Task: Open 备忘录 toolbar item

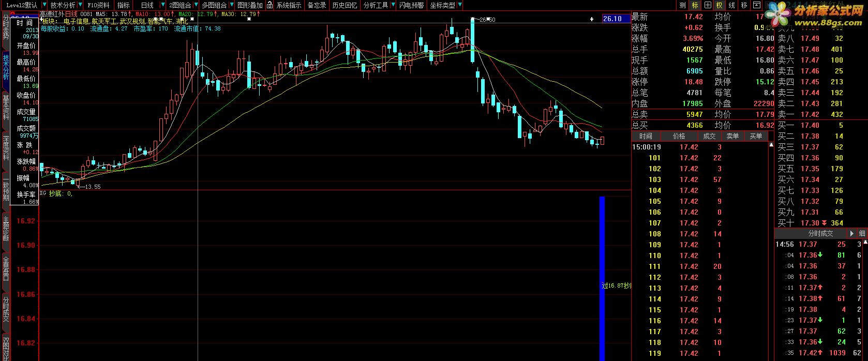Action: (317, 5)
